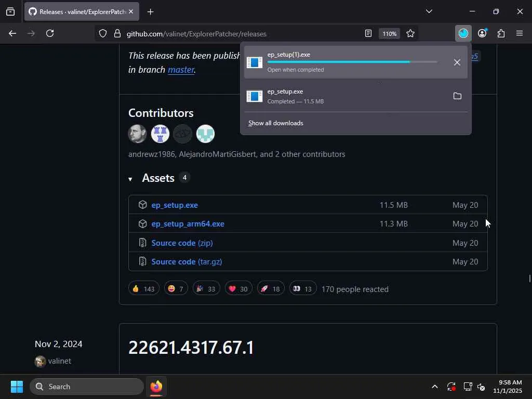Click the Assets count badge 4
The height and width of the screenshot is (399, 532).
pyautogui.click(x=184, y=178)
